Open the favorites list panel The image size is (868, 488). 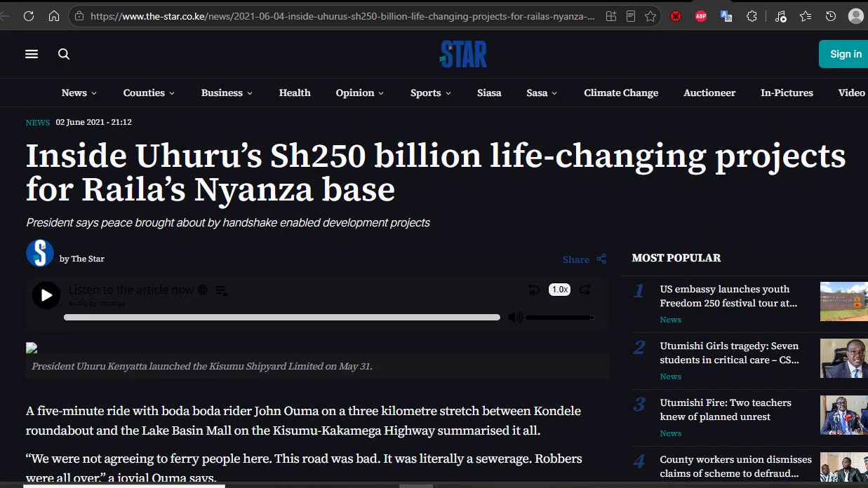[806, 16]
